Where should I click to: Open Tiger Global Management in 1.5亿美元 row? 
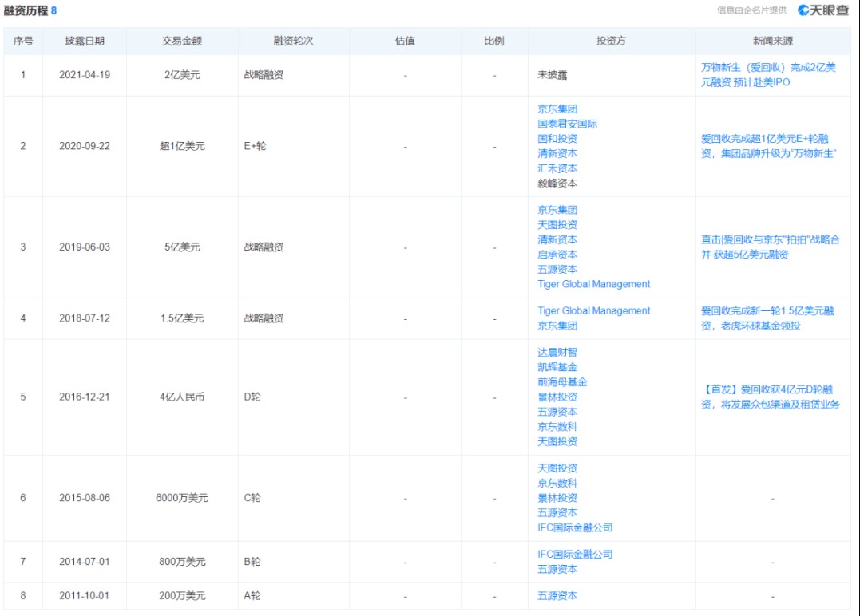[x=593, y=310]
